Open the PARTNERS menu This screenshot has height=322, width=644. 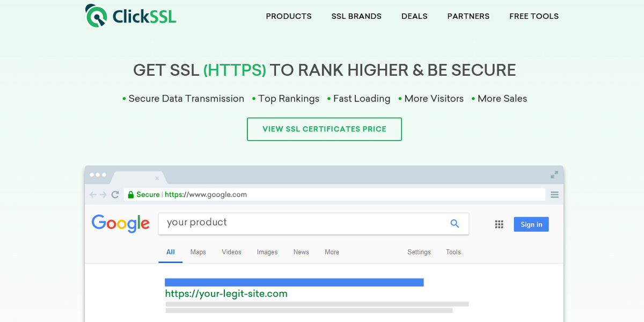469,16
